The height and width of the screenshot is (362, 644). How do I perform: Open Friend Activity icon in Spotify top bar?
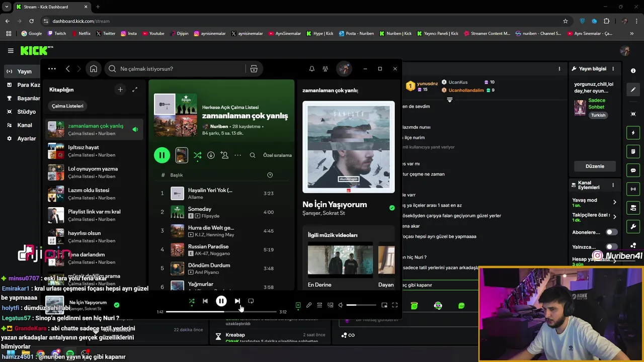(326, 69)
